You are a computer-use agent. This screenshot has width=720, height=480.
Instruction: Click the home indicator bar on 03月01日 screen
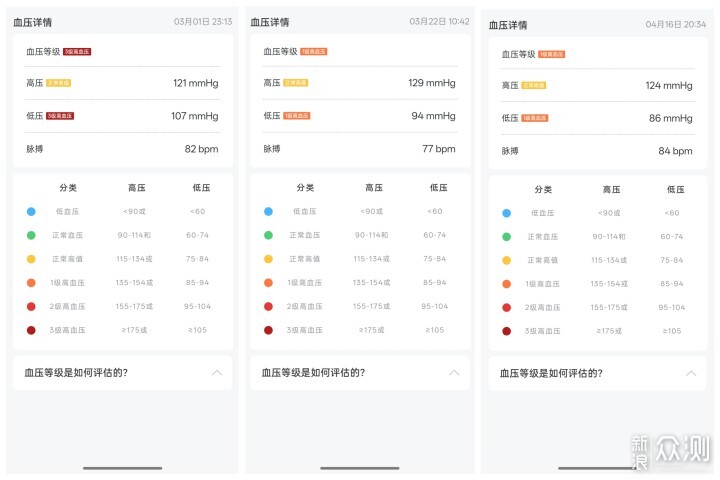point(123,468)
